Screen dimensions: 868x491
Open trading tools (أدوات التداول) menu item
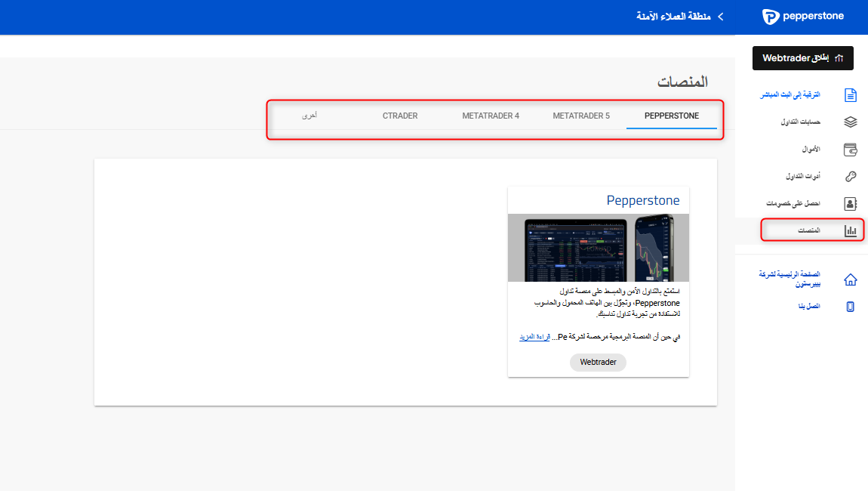[802, 176]
